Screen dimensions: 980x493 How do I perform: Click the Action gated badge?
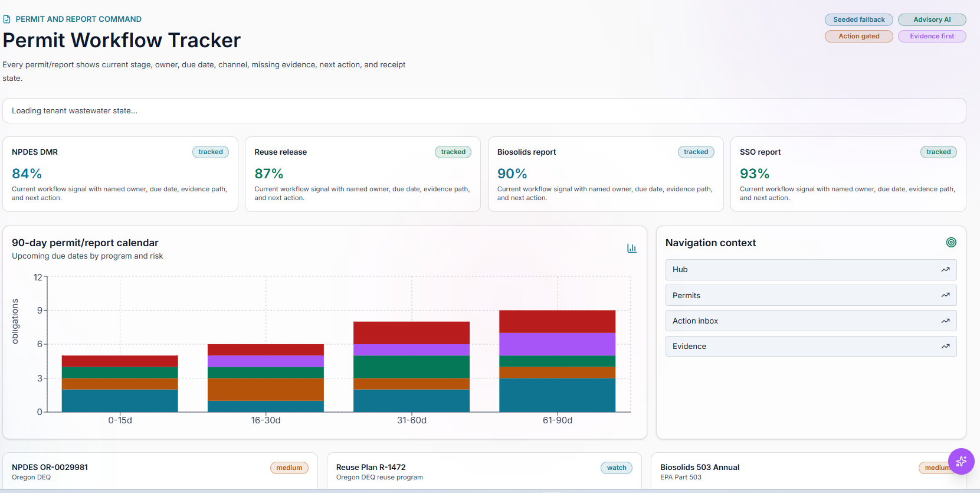point(859,36)
